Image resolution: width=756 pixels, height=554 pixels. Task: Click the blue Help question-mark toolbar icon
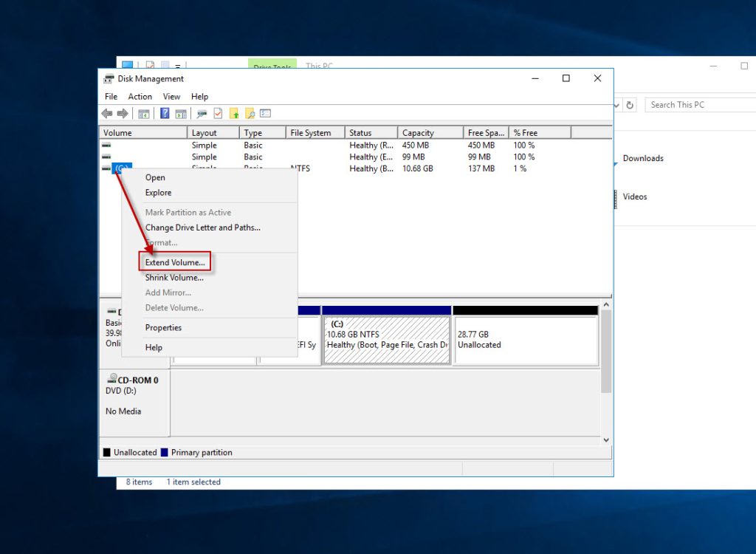pyautogui.click(x=165, y=114)
